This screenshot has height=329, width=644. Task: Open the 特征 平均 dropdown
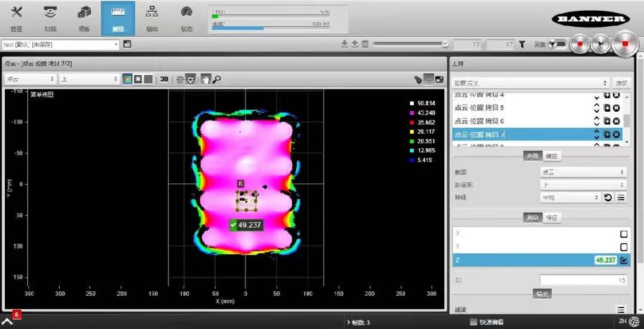point(570,198)
